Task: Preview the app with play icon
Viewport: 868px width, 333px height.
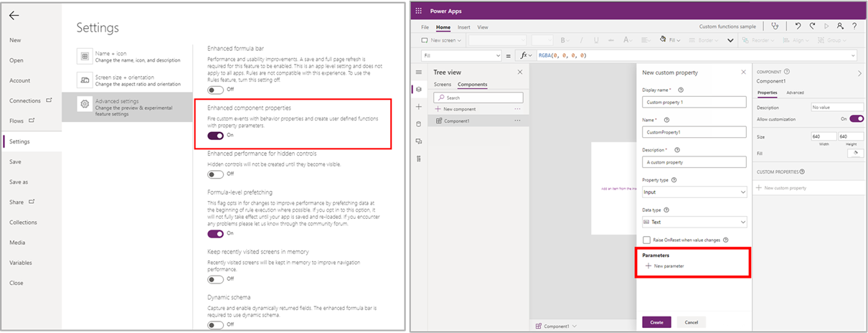Action: (826, 27)
